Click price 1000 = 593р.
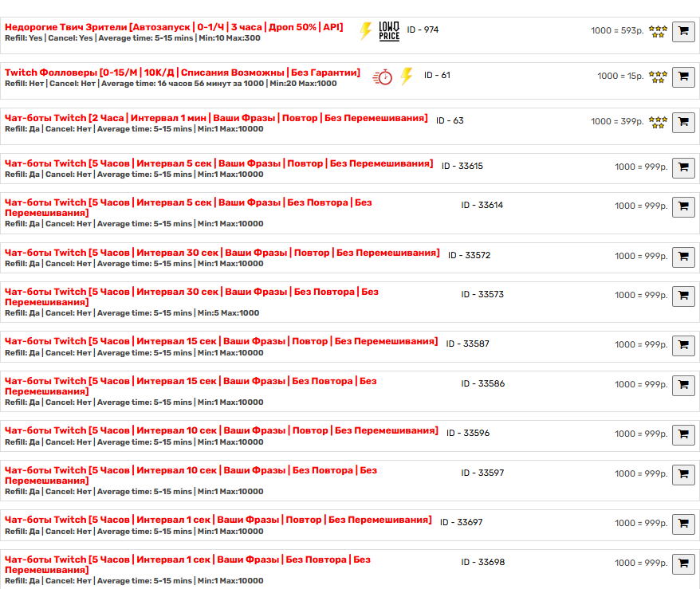 617,31
